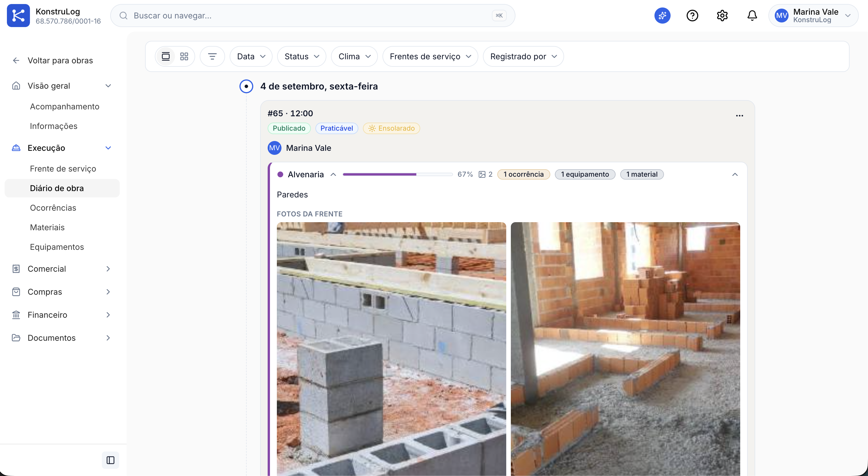Open the AI assistant sparkle icon
The image size is (868, 476).
coord(662,16)
